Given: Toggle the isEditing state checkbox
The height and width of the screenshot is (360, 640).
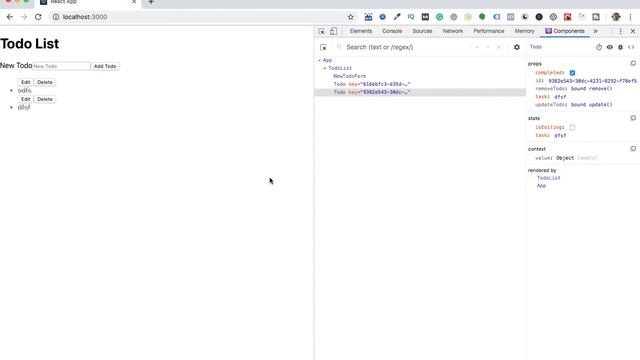Looking at the screenshot, I should 572,127.
